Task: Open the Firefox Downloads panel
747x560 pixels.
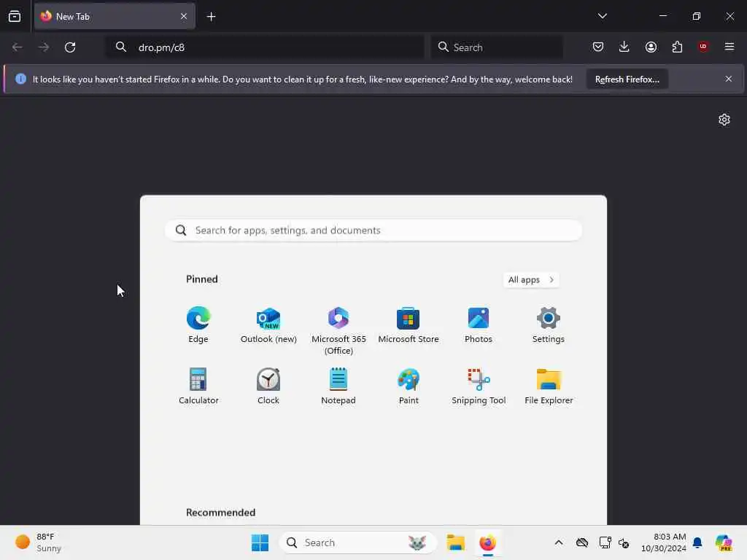Action: 624,47
